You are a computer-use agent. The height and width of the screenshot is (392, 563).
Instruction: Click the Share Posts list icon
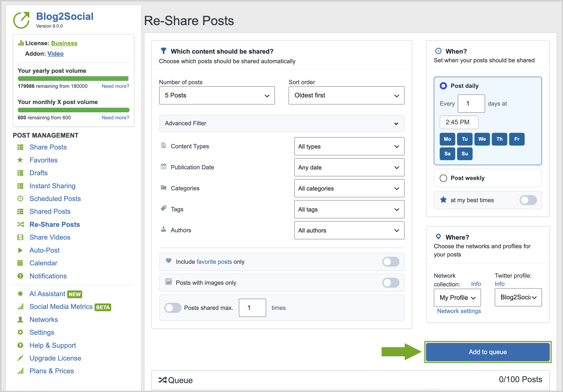(20, 147)
